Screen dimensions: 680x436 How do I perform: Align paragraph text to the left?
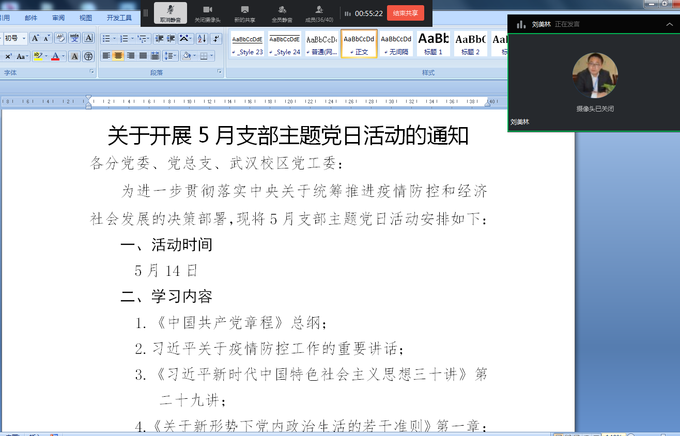click(x=105, y=56)
